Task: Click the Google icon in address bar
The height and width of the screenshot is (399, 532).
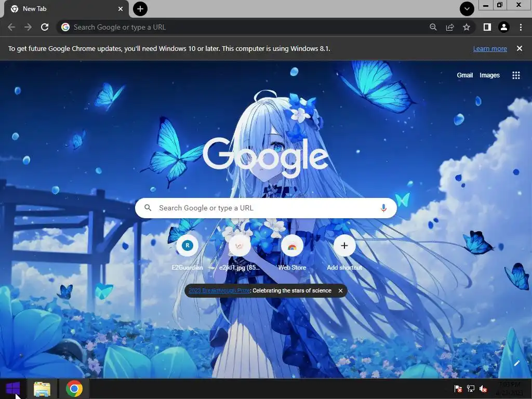Action: (x=65, y=27)
